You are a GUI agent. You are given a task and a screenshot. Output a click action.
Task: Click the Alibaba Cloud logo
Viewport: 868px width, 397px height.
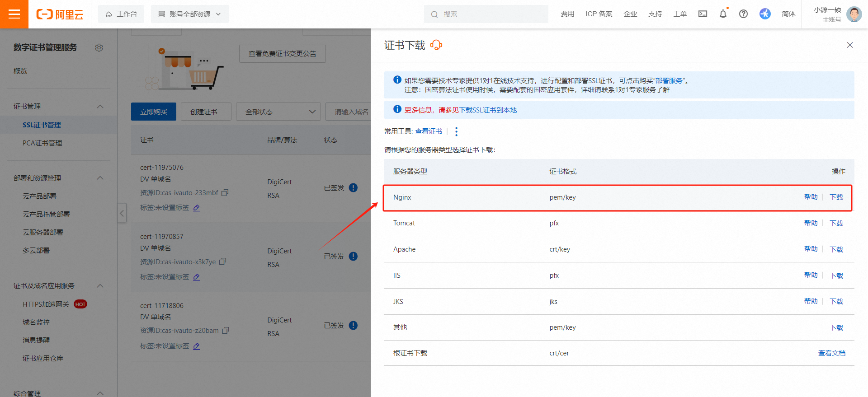tap(60, 14)
